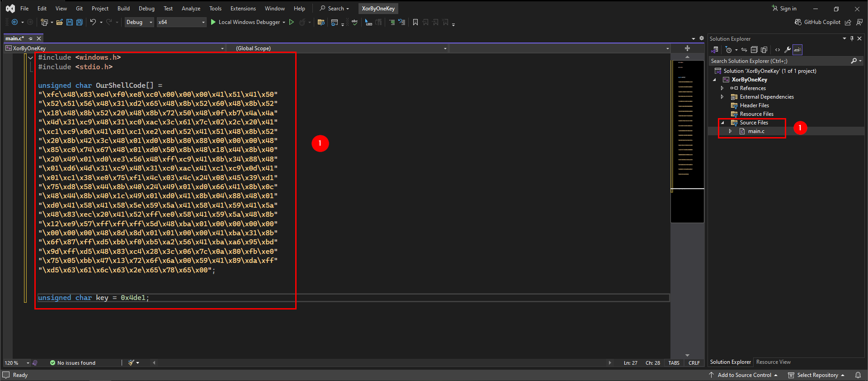Click the Find in Files icon

321,22
